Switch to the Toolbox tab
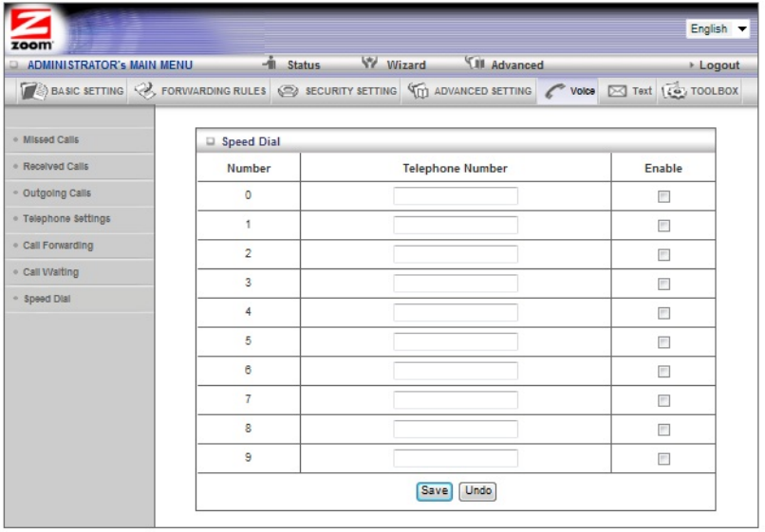The image size is (765, 532). [x=700, y=91]
